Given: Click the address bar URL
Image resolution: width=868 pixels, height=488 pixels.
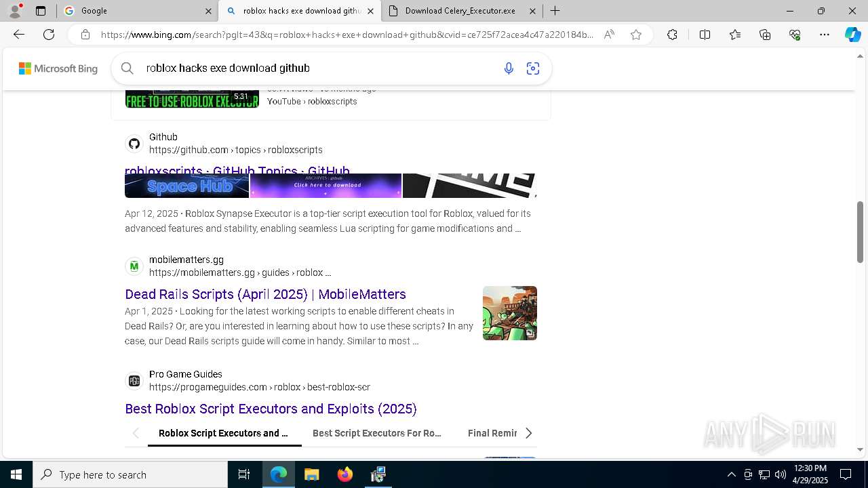Looking at the screenshot, I should click(347, 35).
